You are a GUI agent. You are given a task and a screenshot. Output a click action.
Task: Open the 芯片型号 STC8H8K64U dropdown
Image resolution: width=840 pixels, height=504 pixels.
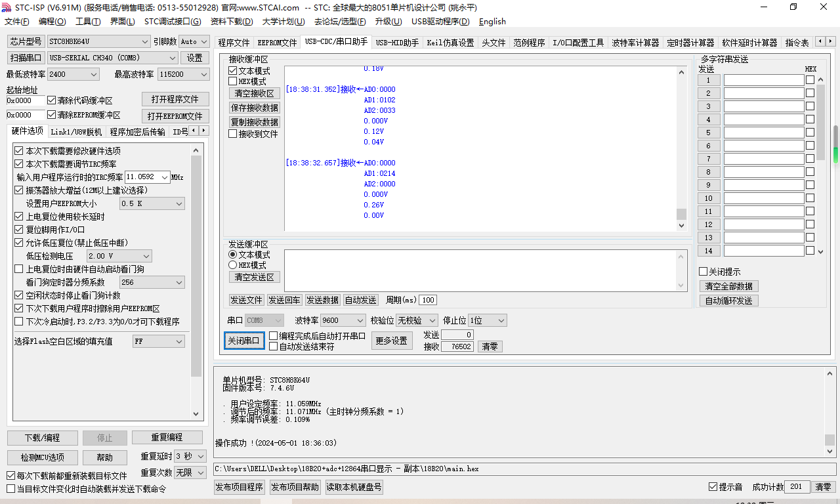[x=98, y=41]
